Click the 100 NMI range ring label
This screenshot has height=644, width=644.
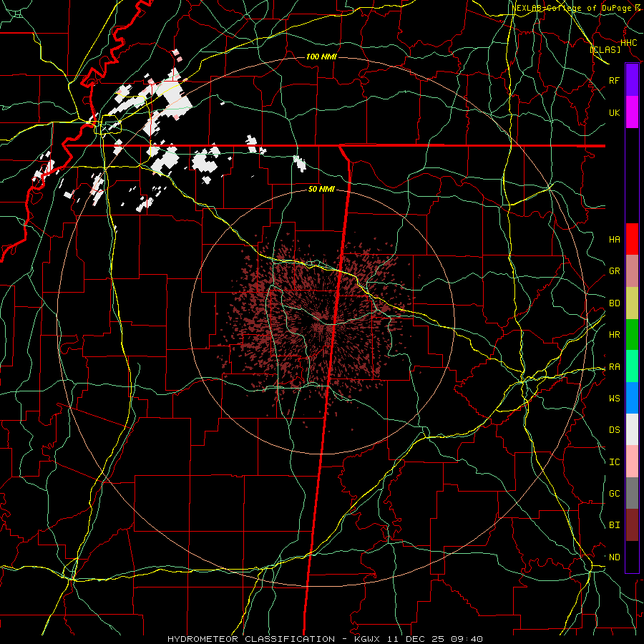point(321,57)
